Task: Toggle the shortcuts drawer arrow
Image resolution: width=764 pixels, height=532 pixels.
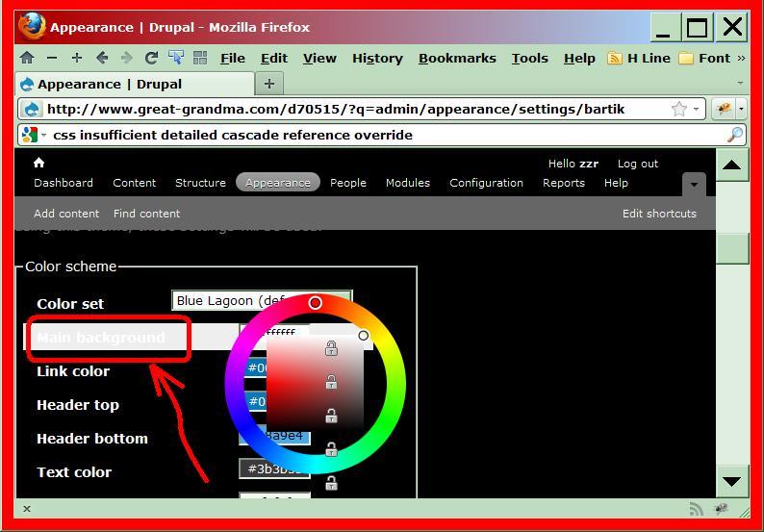Action: [694, 185]
